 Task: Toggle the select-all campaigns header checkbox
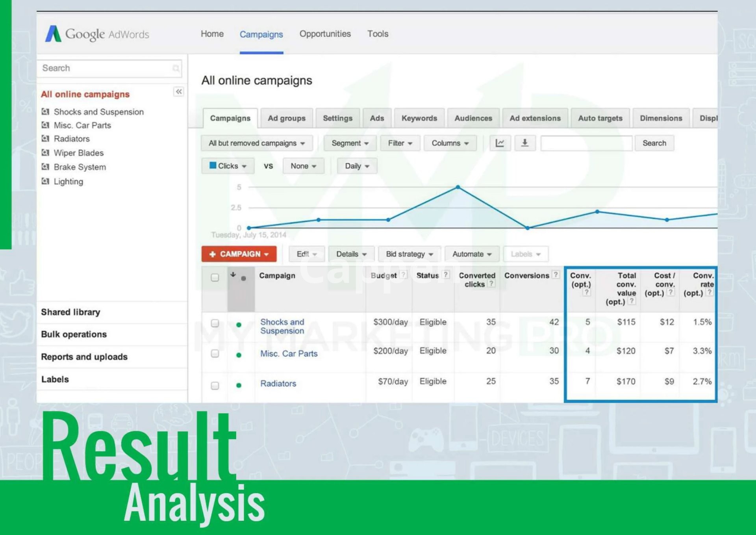click(215, 277)
